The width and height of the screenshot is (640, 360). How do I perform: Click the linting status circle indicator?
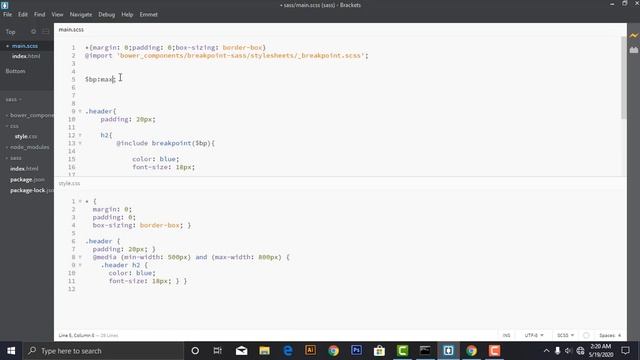(x=586, y=335)
